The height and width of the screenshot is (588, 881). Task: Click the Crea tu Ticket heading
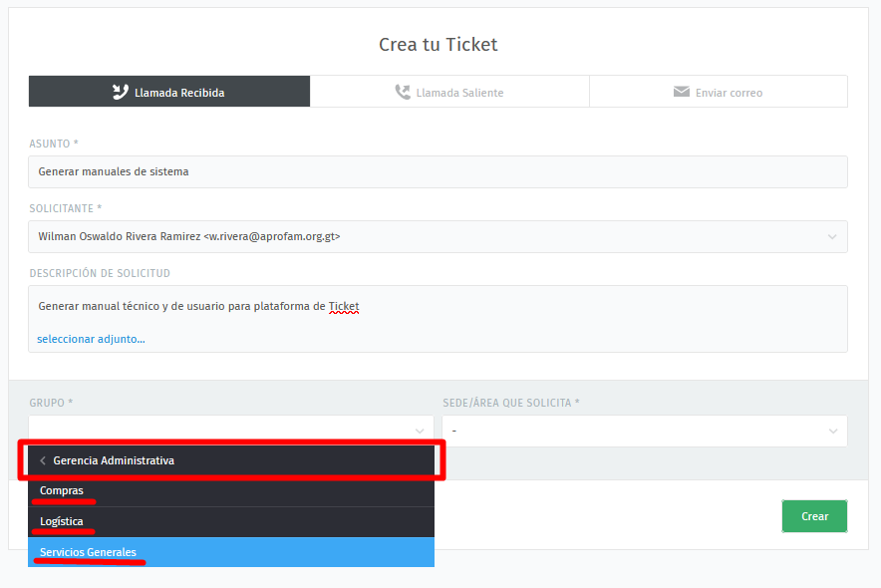439,45
